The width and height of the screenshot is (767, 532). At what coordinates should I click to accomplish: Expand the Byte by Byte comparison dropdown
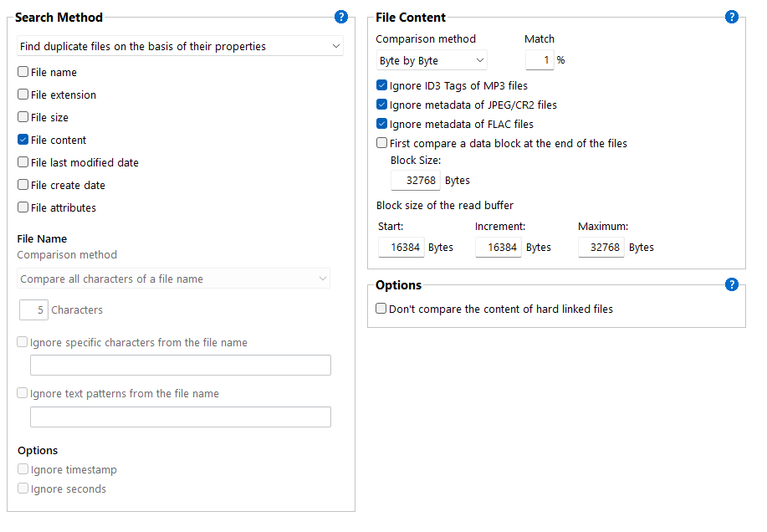coord(432,61)
